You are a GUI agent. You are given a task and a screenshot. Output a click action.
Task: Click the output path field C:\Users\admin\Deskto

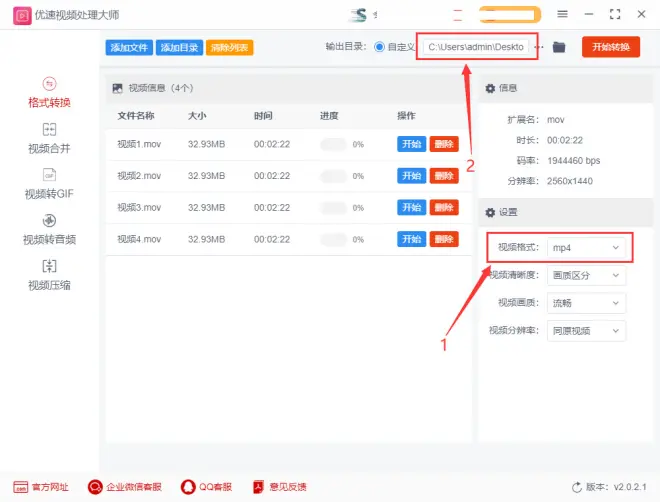(x=477, y=47)
